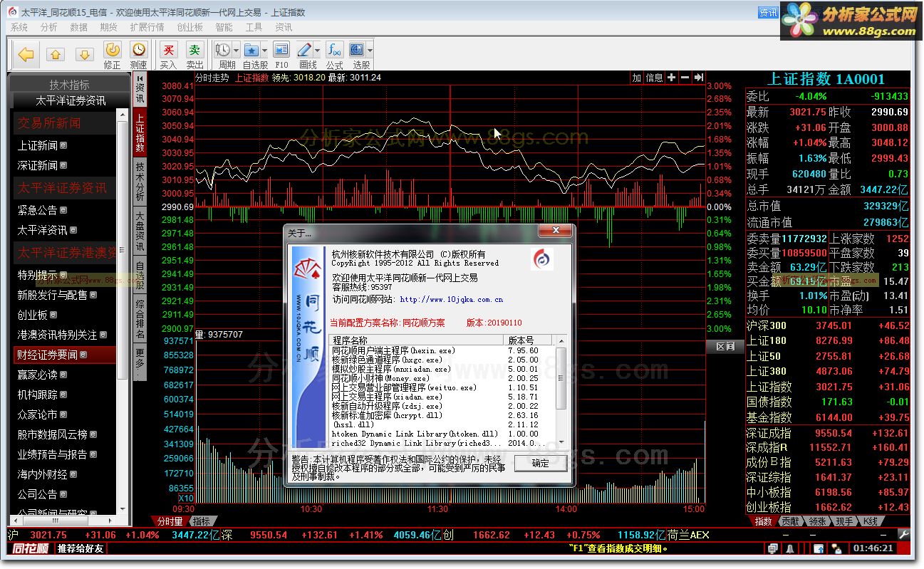Click the 周期 period clock icon
The width and height of the screenshot is (924, 569).
[x=223, y=50]
